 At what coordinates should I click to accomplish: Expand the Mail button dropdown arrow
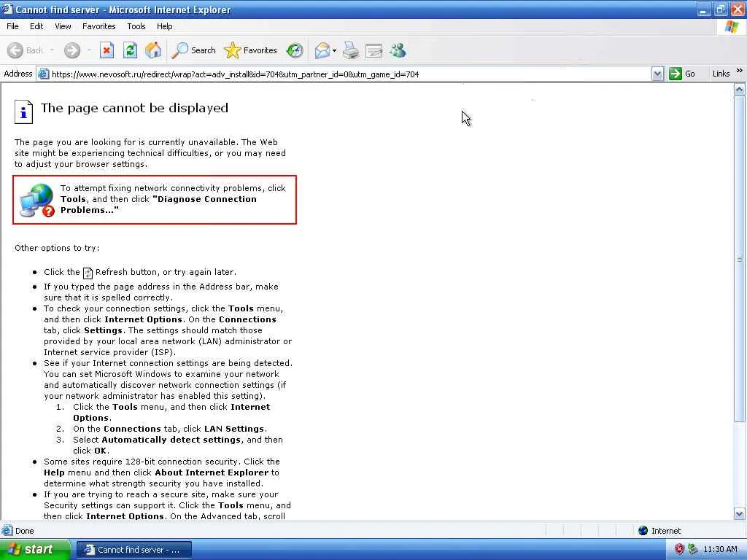(x=334, y=50)
